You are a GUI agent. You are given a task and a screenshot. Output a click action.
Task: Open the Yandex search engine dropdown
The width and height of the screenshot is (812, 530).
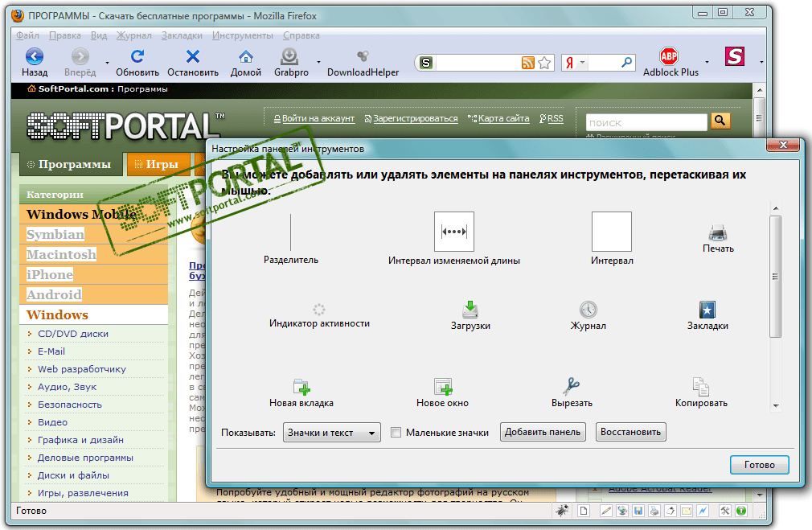583,63
